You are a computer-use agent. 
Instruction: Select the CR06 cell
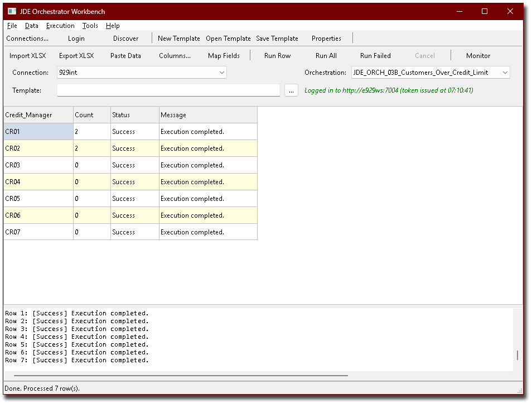[x=38, y=215]
